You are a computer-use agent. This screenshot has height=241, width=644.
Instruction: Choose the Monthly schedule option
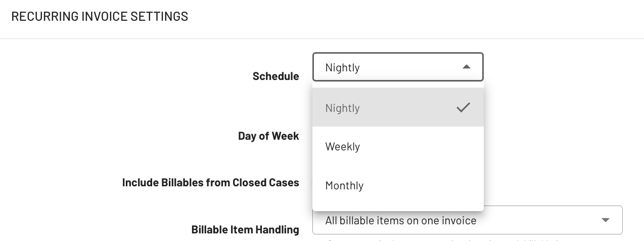click(x=344, y=186)
